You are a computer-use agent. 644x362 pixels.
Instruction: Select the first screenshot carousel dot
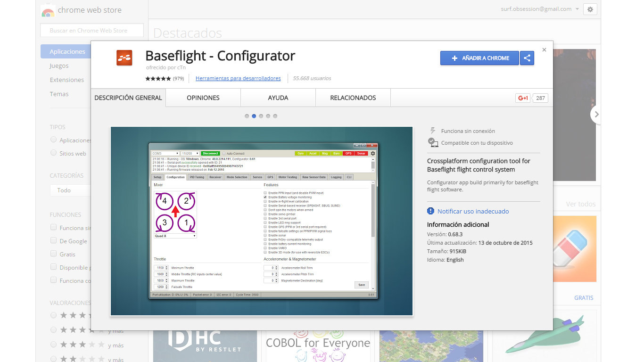[x=247, y=116]
